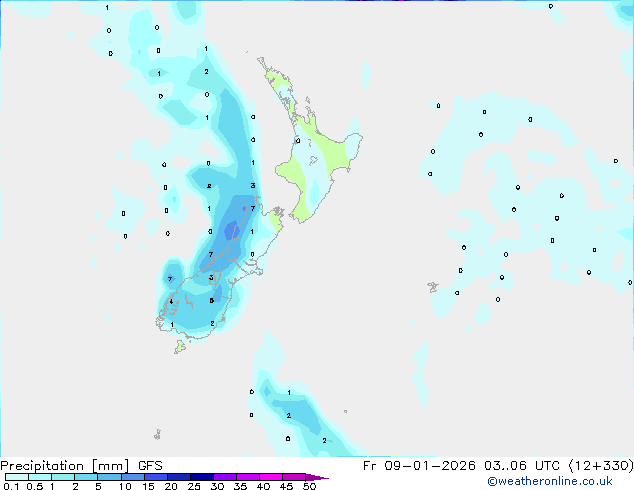Click the '25' legend scale label

[194, 486]
